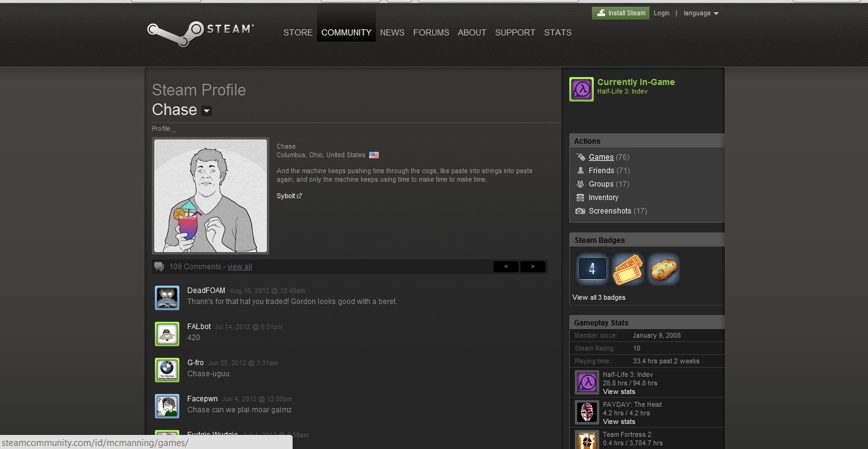Screen dimensions: 868x449
Task: Open the Games (76) link
Action: point(609,157)
